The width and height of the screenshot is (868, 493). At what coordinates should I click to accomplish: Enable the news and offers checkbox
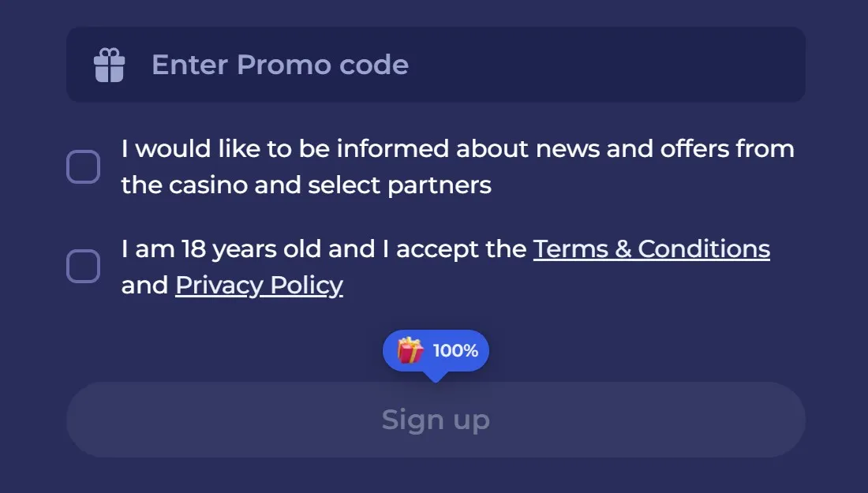pyautogui.click(x=83, y=167)
